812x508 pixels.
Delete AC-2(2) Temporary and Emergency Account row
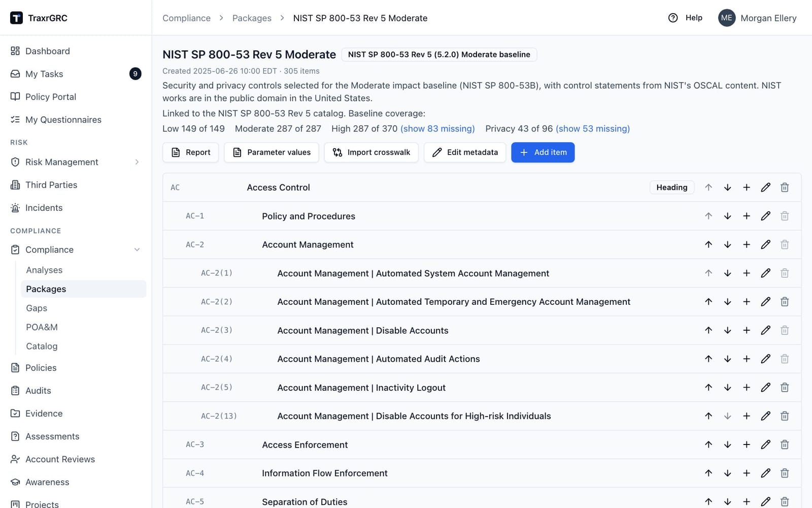coord(785,302)
